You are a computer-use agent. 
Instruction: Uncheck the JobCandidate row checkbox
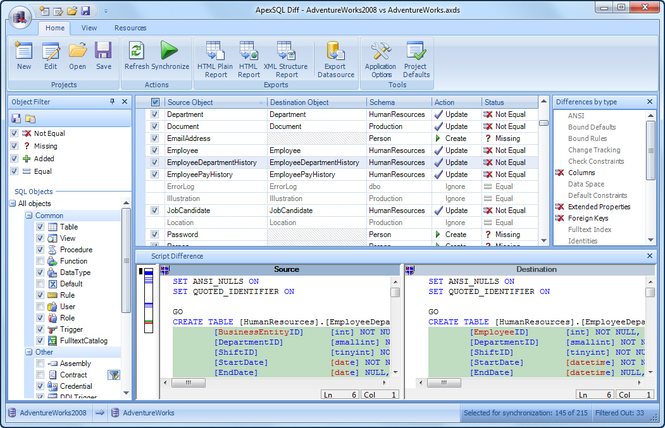point(155,210)
